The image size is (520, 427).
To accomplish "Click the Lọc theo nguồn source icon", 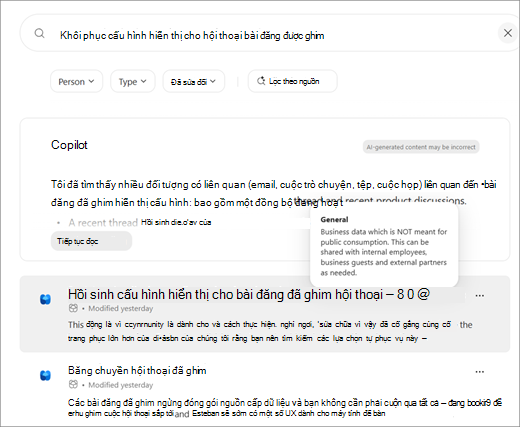I will click(x=261, y=81).
